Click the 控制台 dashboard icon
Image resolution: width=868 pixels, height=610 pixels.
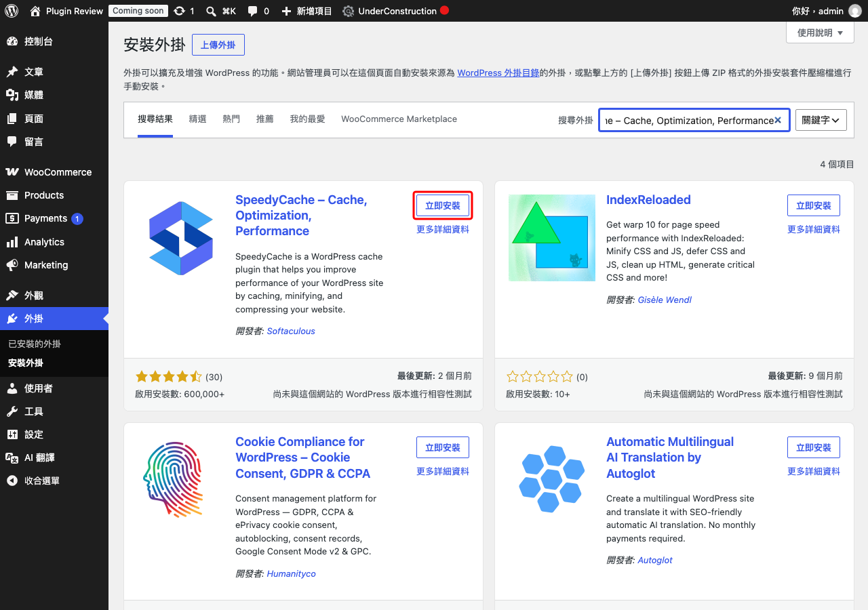tap(12, 41)
